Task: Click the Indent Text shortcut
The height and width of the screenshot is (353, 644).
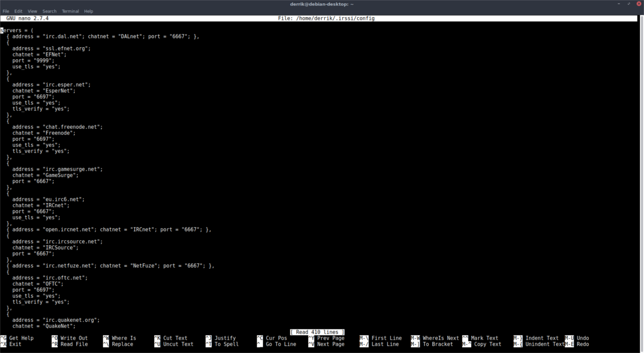Action: click(536, 338)
